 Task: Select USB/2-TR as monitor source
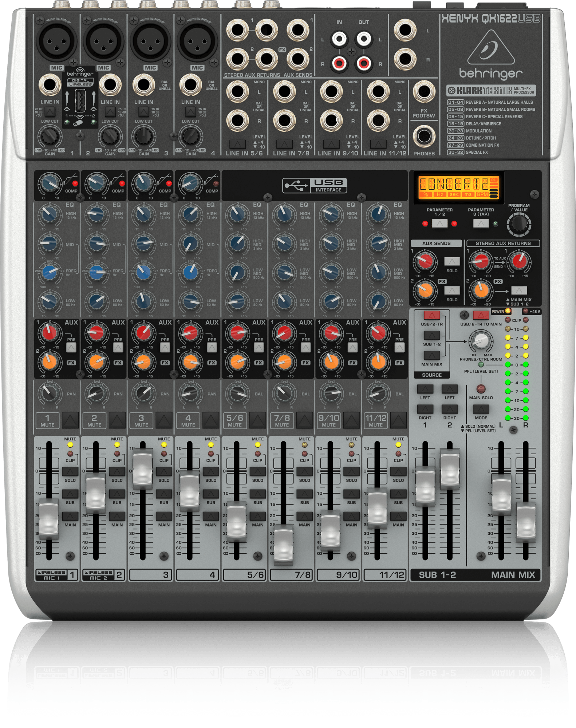tap(432, 315)
